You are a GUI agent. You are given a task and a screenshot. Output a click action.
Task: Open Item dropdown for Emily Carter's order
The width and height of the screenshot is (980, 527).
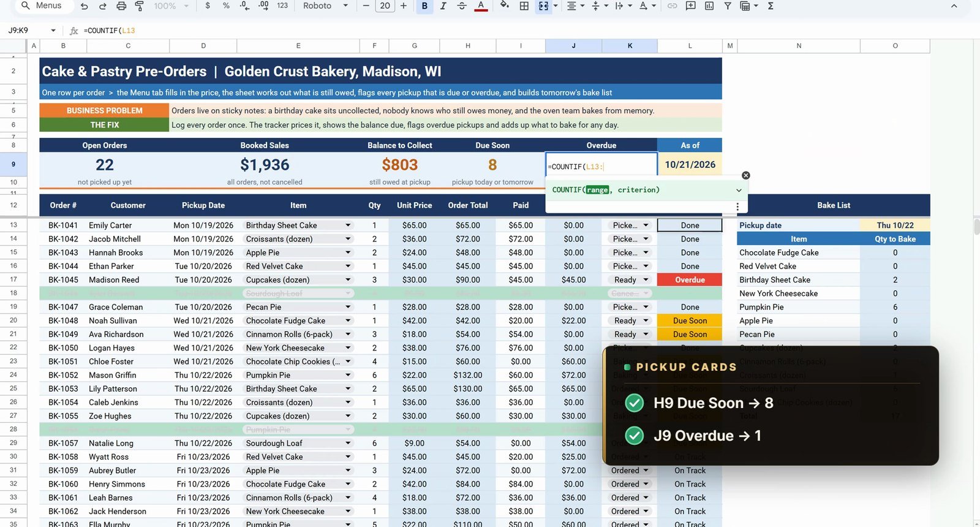tap(348, 225)
